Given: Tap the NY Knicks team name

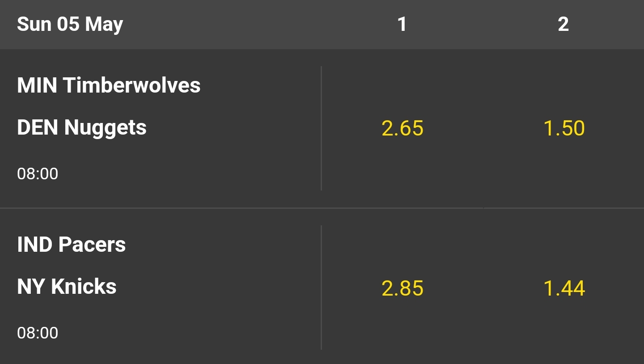Looking at the screenshot, I should click(x=67, y=287).
